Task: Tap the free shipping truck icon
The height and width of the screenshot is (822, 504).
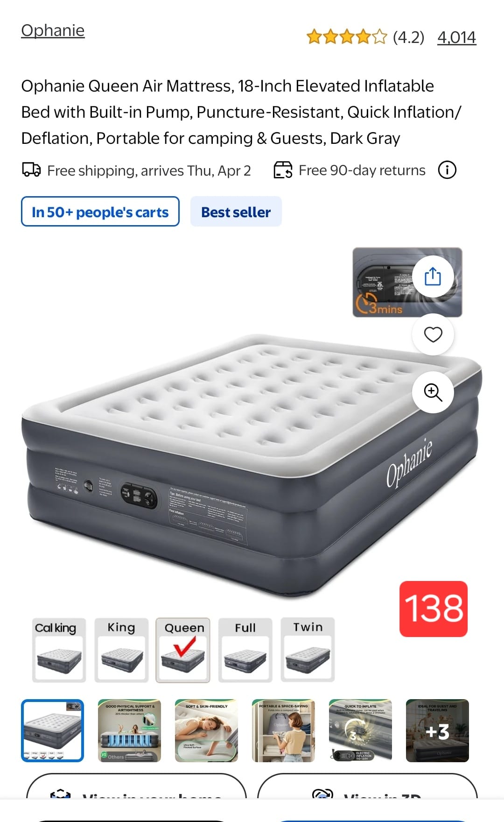Action: [32, 170]
